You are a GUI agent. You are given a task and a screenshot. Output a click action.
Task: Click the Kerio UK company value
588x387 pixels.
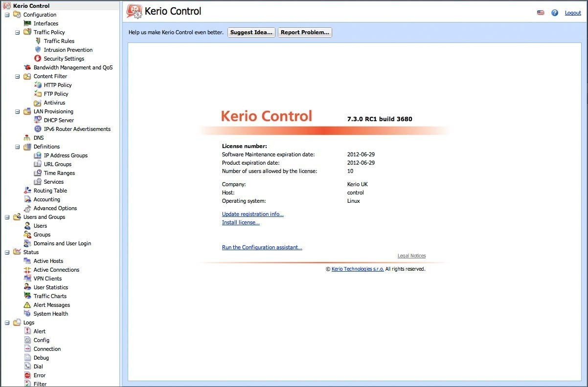pyautogui.click(x=358, y=184)
